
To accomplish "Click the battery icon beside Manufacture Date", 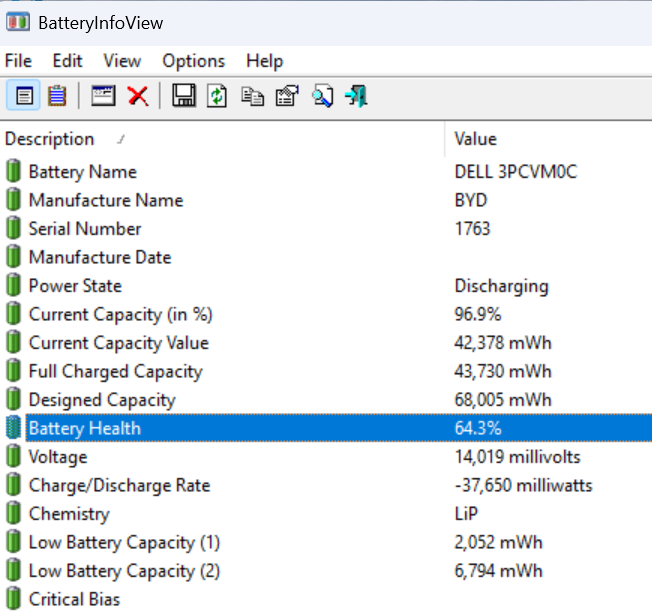I will click(x=13, y=256).
